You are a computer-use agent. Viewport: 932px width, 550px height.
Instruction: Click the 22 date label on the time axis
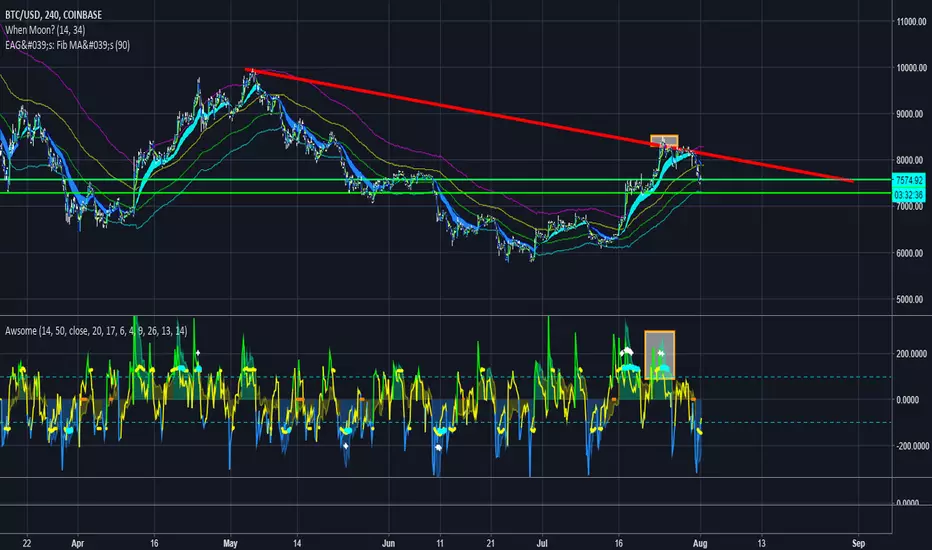click(x=26, y=543)
